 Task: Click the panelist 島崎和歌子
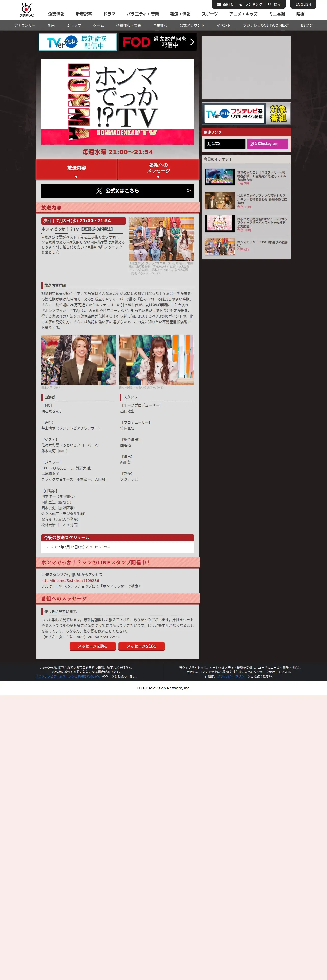point(50,474)
